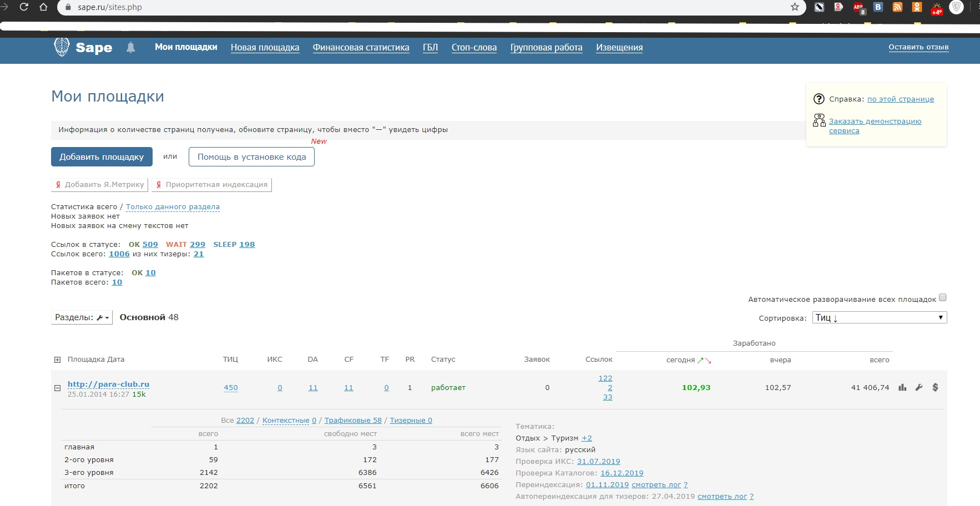Click the Добавить Я.Метрику button
This screenshot has height=506, width=980.
[99, 185]
